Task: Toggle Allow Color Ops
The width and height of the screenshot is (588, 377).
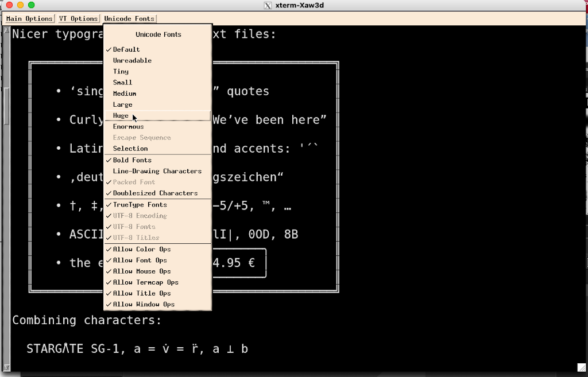Action: coord(142,250)
